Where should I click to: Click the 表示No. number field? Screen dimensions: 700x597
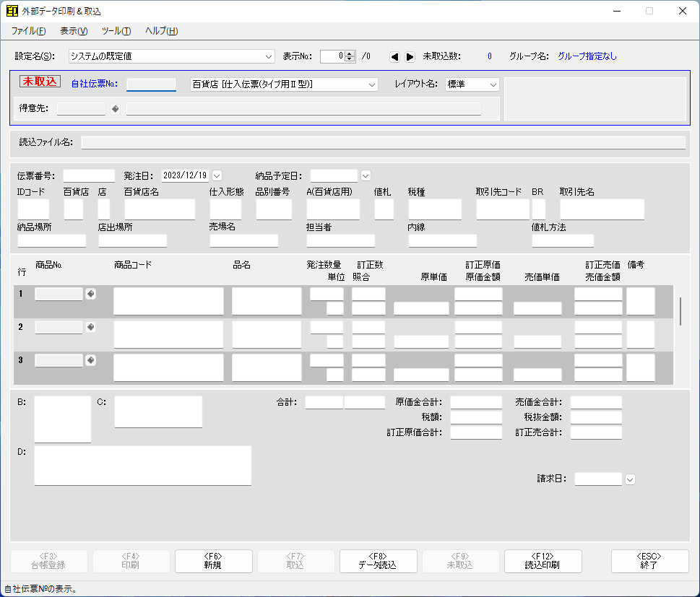tap(332, 56)
